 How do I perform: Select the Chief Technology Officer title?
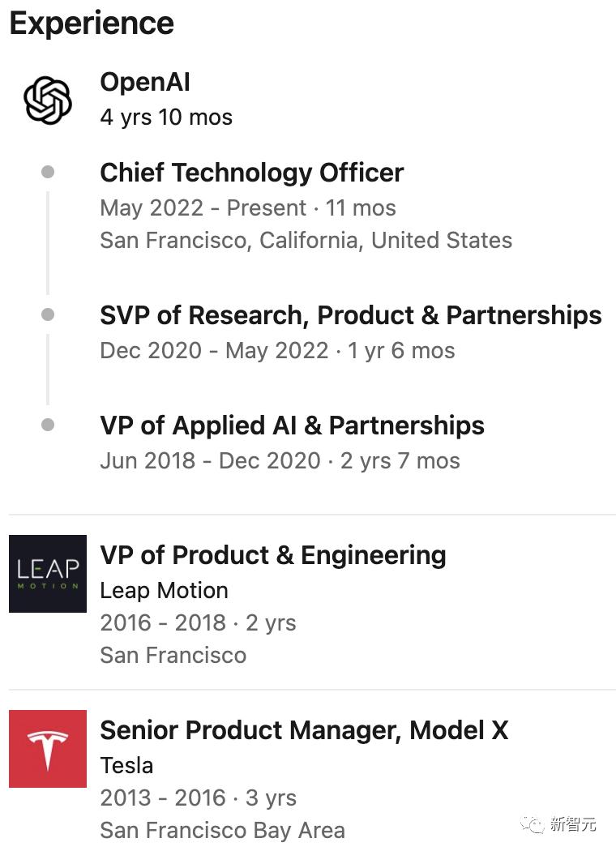tap(251, 173)
